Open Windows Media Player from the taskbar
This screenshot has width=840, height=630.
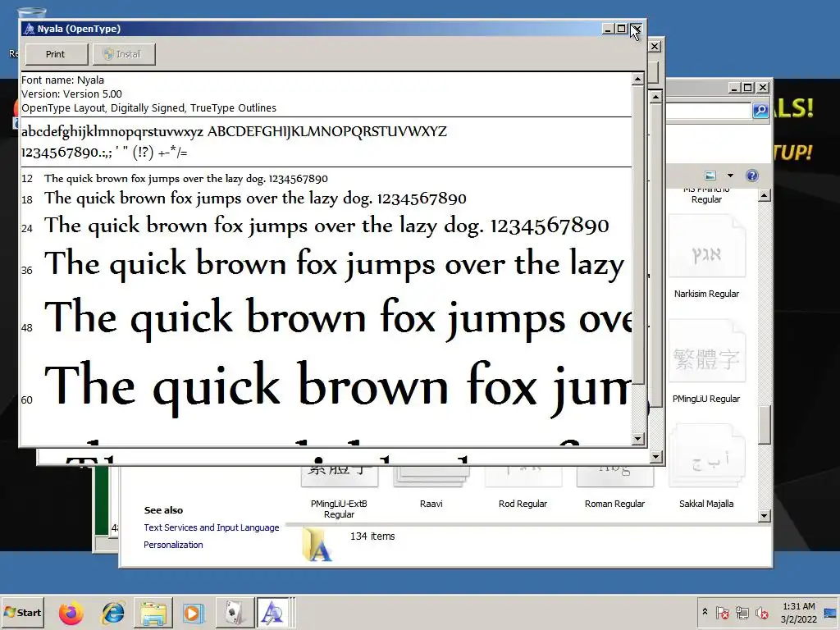tap(193, 613)
